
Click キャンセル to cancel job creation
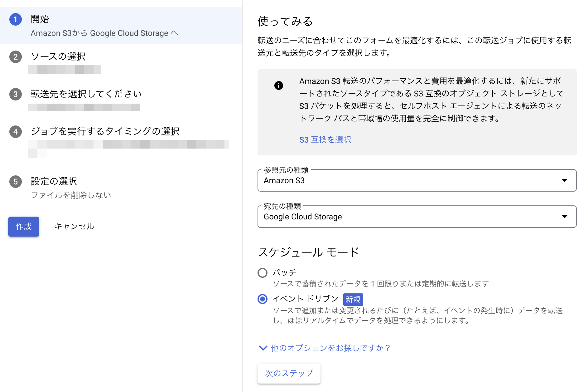(x=75, y=227)
